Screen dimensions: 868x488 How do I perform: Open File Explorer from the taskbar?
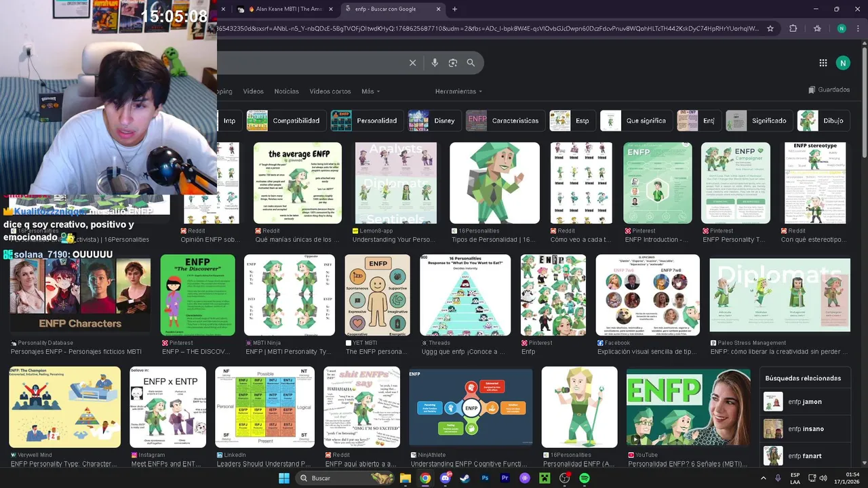[x=406, y=479]
